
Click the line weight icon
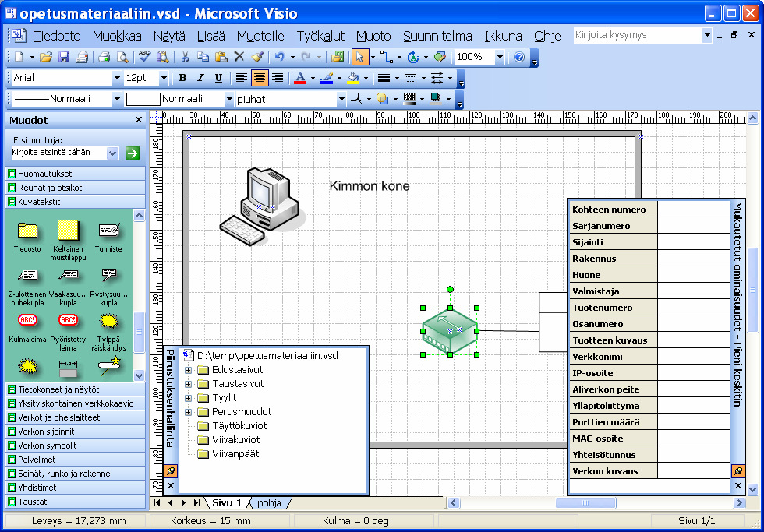coord(384,78)
